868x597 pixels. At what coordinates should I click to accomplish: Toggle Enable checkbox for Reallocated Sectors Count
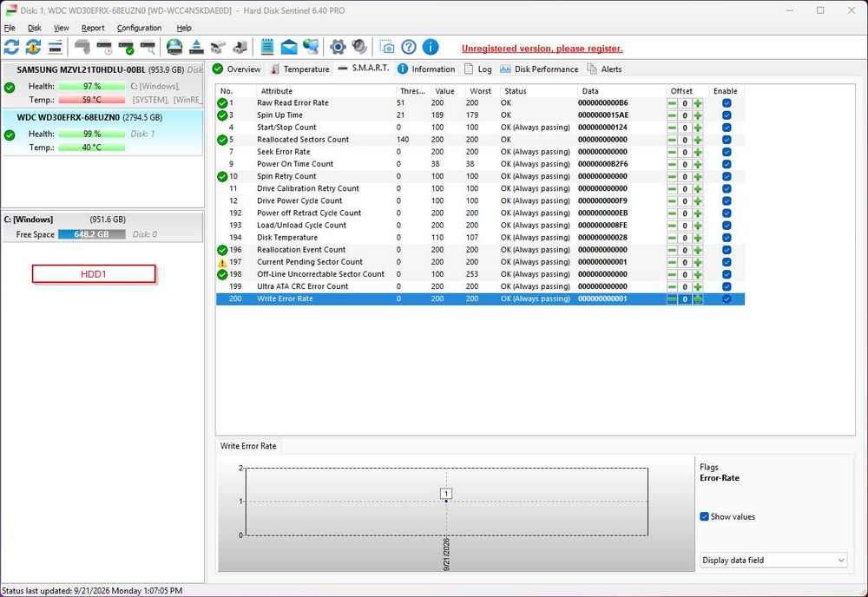click(727, 140)
